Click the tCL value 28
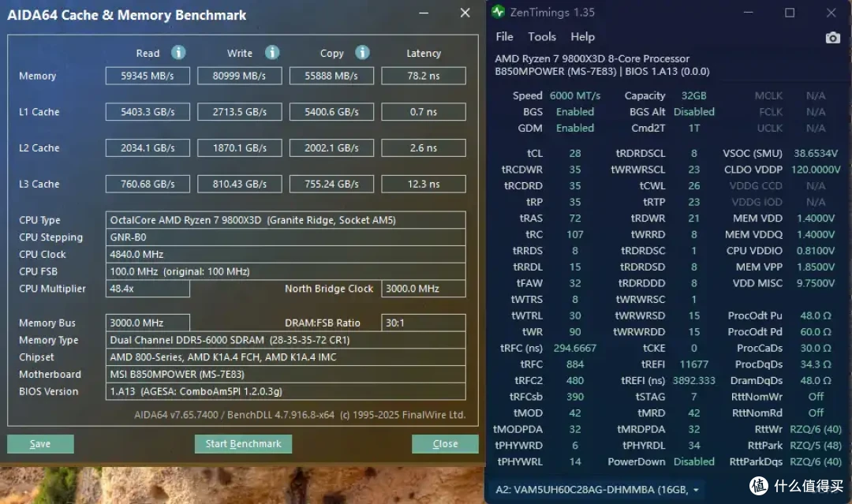 tap(575, 153)
